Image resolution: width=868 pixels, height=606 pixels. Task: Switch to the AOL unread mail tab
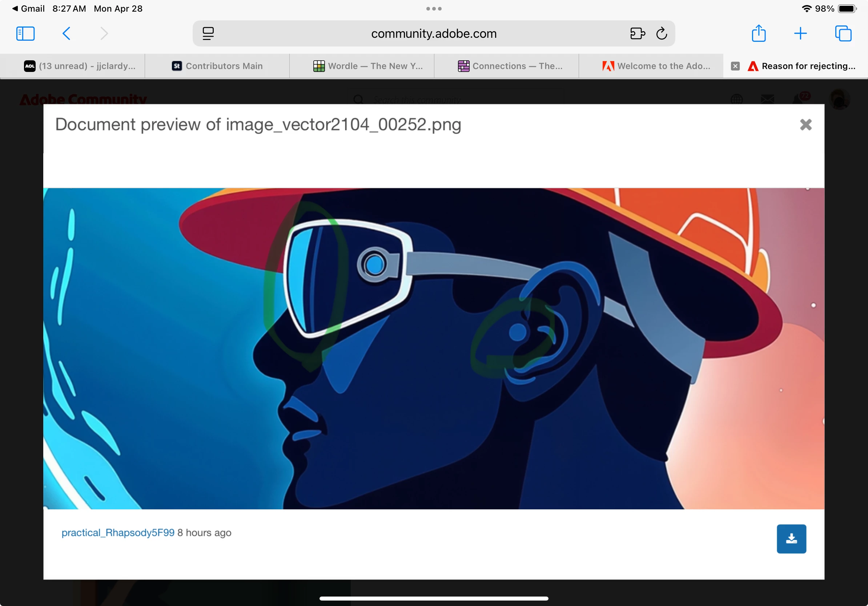tap(79, 66)
